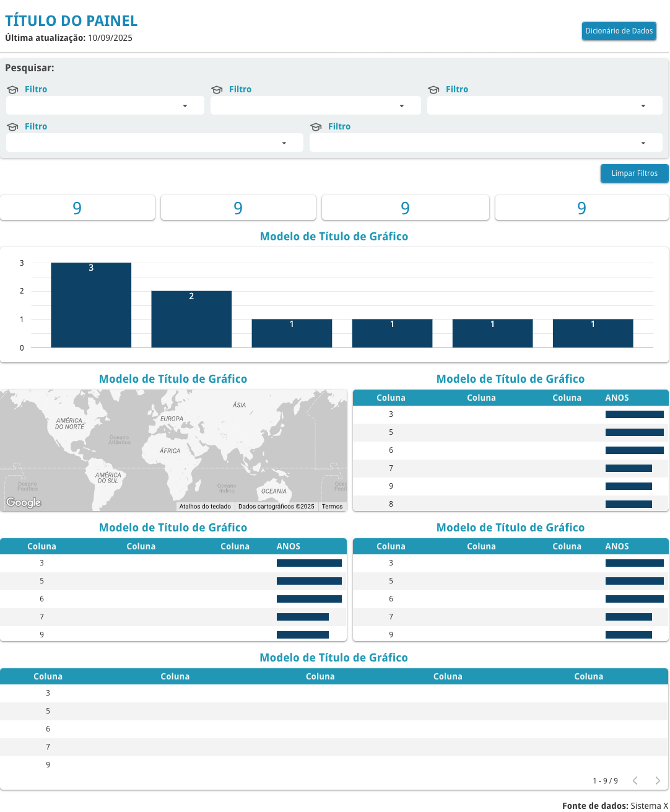670x812 pixels.
Task: Select the bar labeled 2 in the bar chart
Action: pos(191,319)
